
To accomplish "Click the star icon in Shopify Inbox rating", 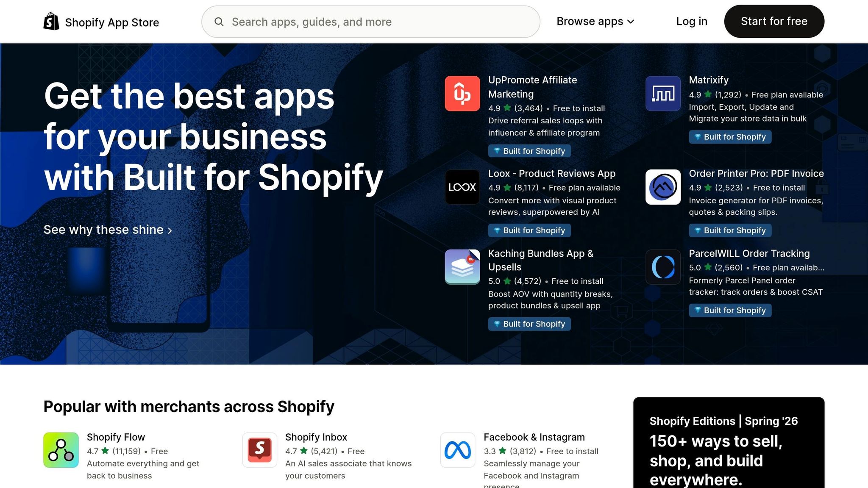I will coord(303,451).
